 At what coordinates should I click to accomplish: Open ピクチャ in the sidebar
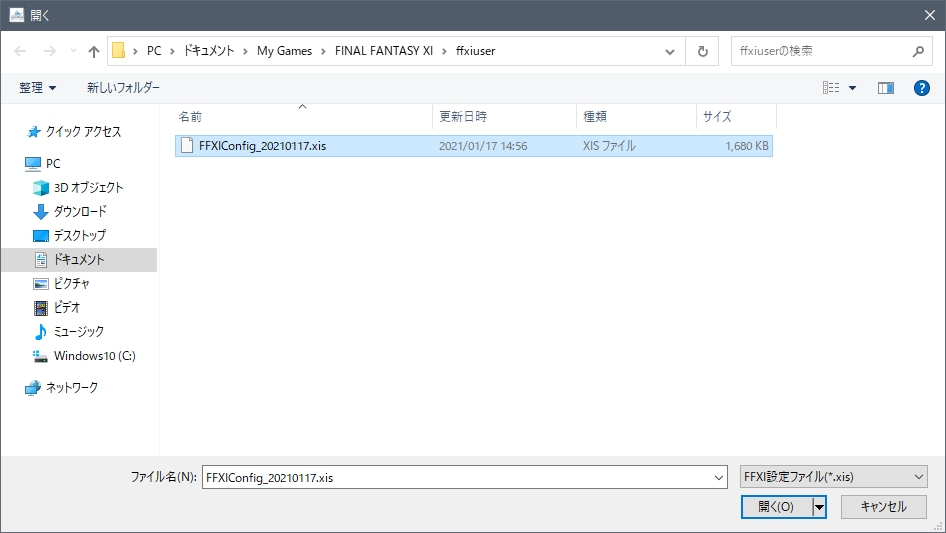pos(71,283)
